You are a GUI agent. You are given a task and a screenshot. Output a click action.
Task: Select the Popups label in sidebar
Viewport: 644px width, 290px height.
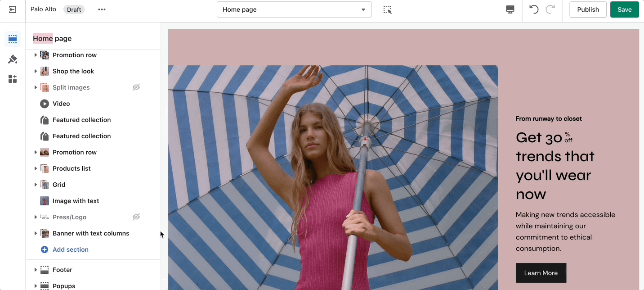point(64,286)
